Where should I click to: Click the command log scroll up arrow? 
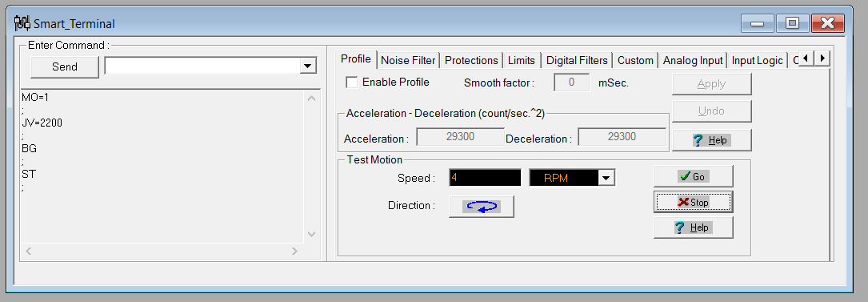[x=311, y=98]
